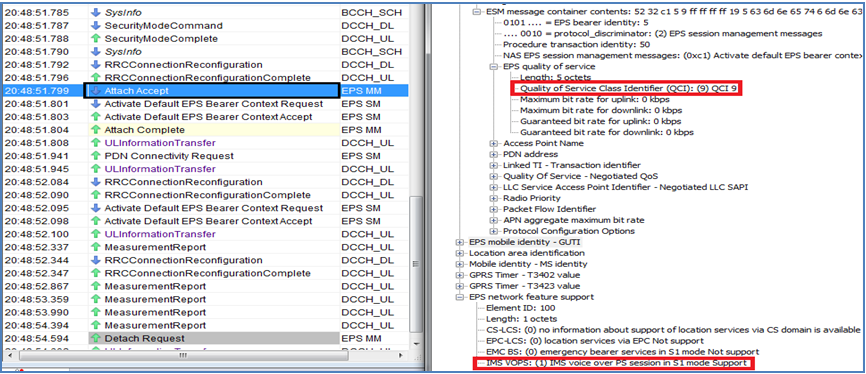Click the Procedure transaction identity: 50 line
Viewport: 866px width, 374px height.
[577, 44]
